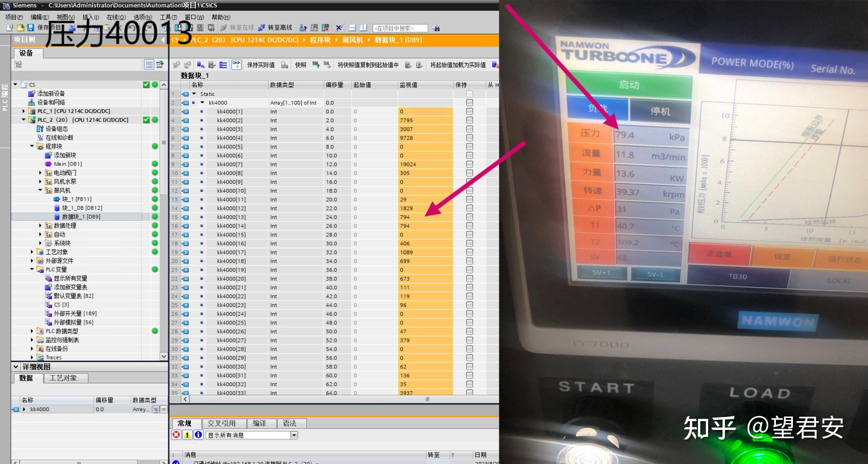Collapse the 程序块 folder in project tree
Image resolution: width=868 pixels, height=464 pixels.
32,146
